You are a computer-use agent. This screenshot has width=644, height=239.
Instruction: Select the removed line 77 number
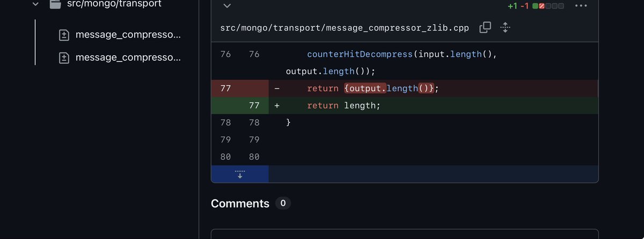pos(225,88)
